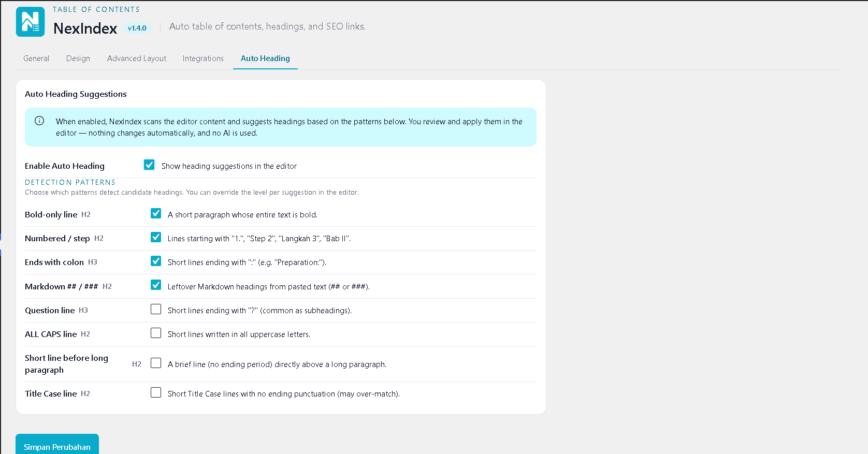Select the Integrations tab
Viewport: 868px width, 454px height.
point(203,58)
